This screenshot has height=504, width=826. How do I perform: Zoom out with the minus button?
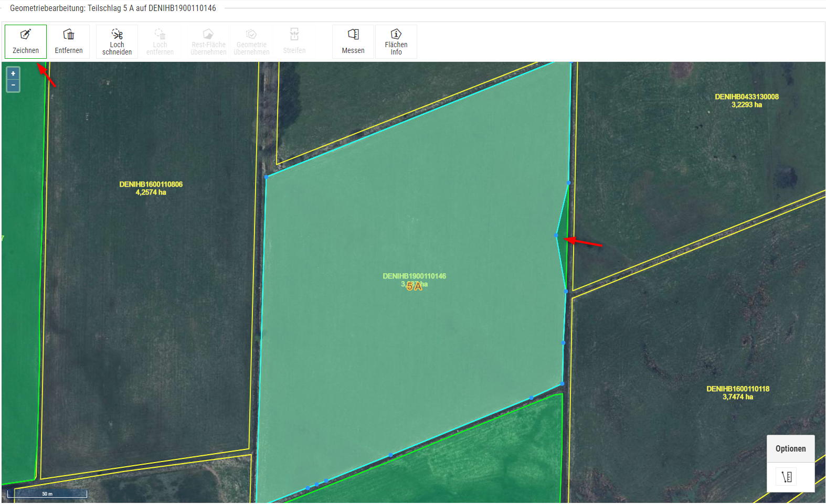tap(13, 85)
